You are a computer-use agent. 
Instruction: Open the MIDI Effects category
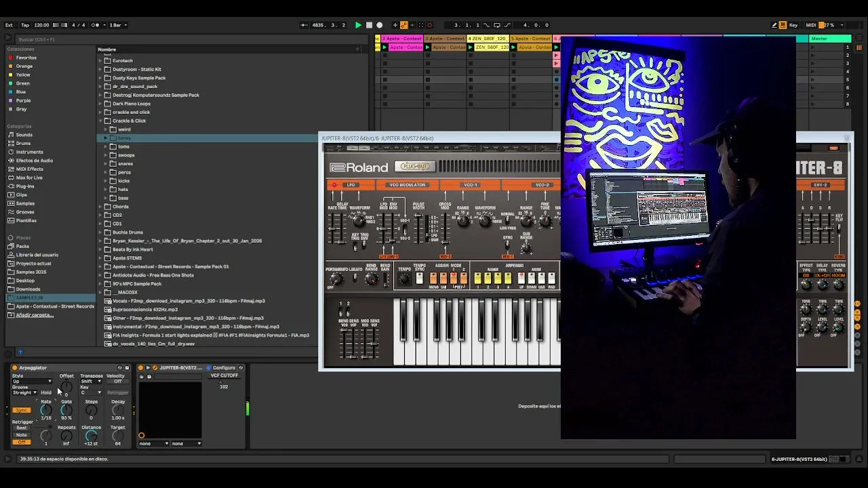[29, 169]
